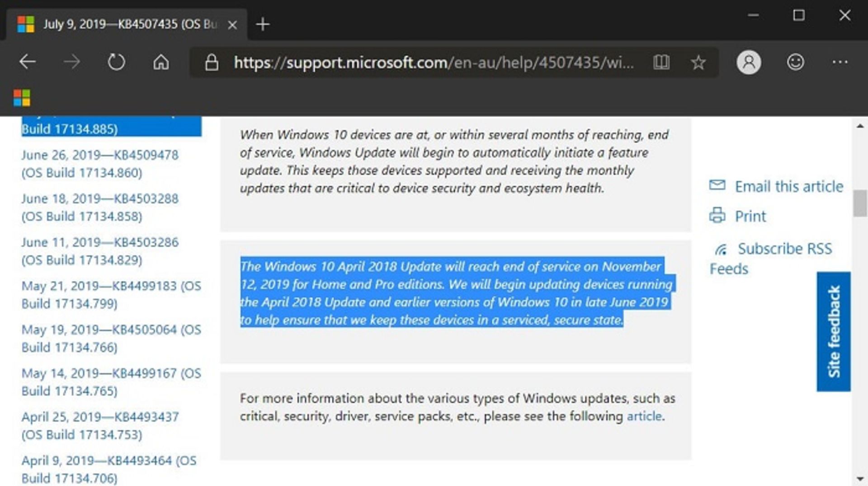This screenshot has height=486, width=868.
Task: Open June 26, 2019 KB4509478 entry
Action: pos(100,164)
